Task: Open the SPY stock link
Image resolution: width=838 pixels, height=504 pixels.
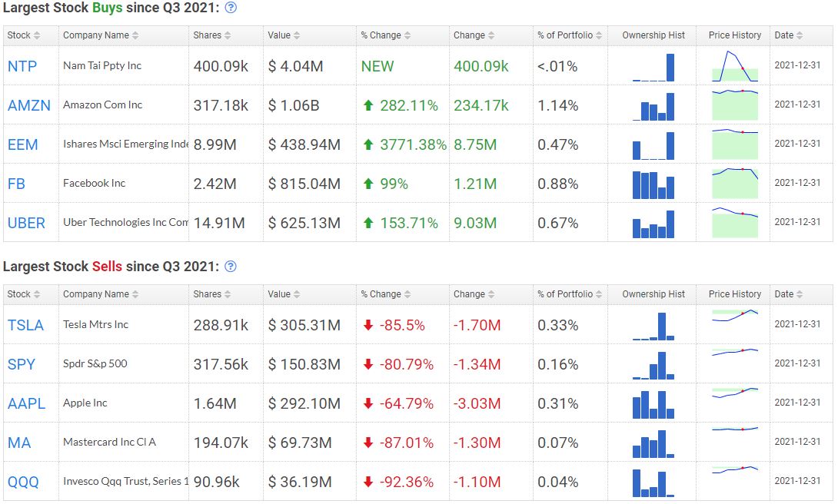Action: [x=21, y=364]
